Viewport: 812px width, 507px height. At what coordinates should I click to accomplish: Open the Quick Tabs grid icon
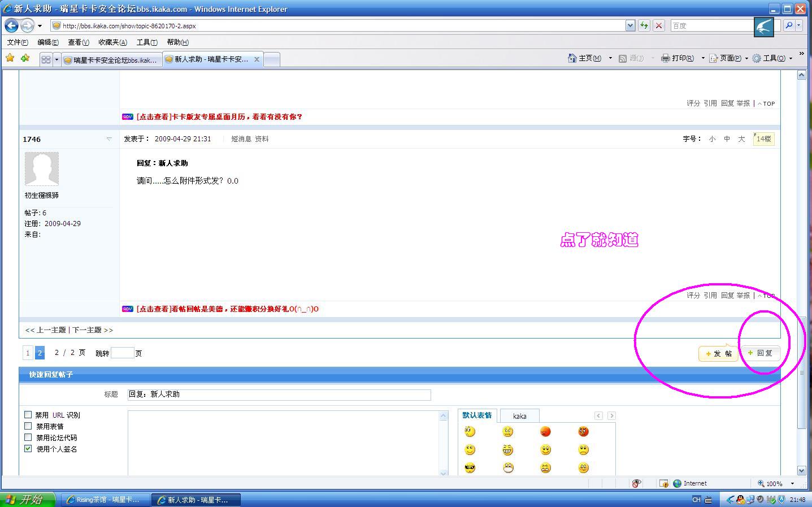point(46,59)
